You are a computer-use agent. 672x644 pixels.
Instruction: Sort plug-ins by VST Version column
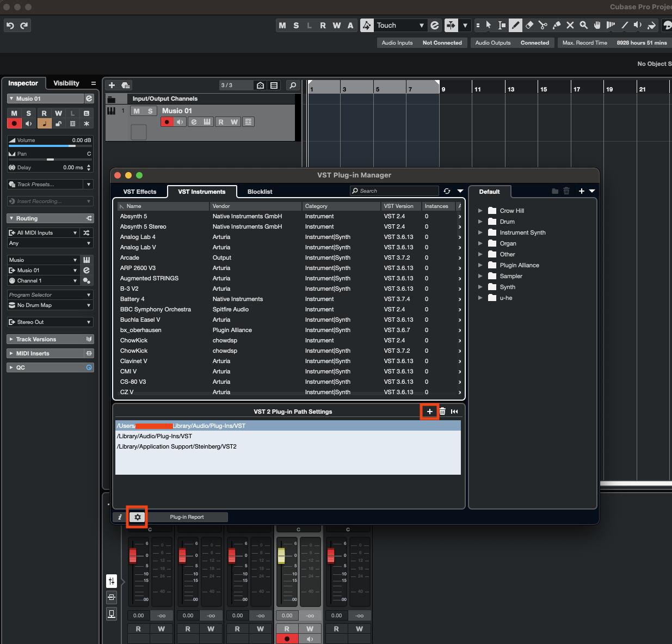point(401,206)
